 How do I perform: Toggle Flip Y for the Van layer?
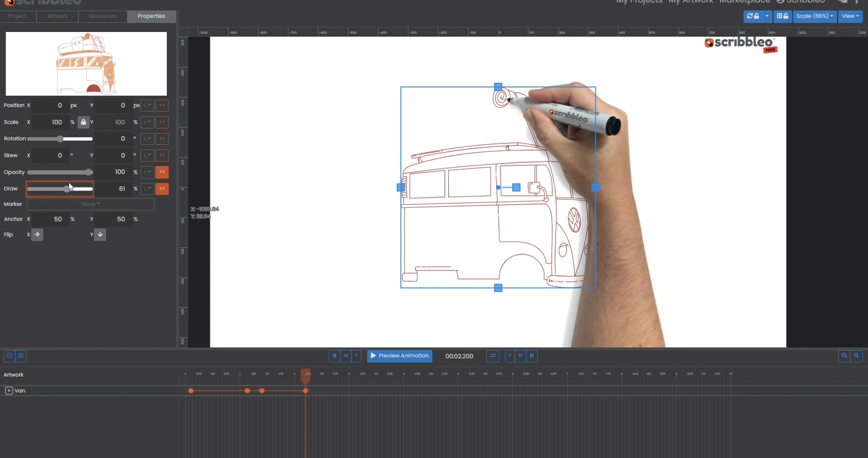(x=100, y=235)
